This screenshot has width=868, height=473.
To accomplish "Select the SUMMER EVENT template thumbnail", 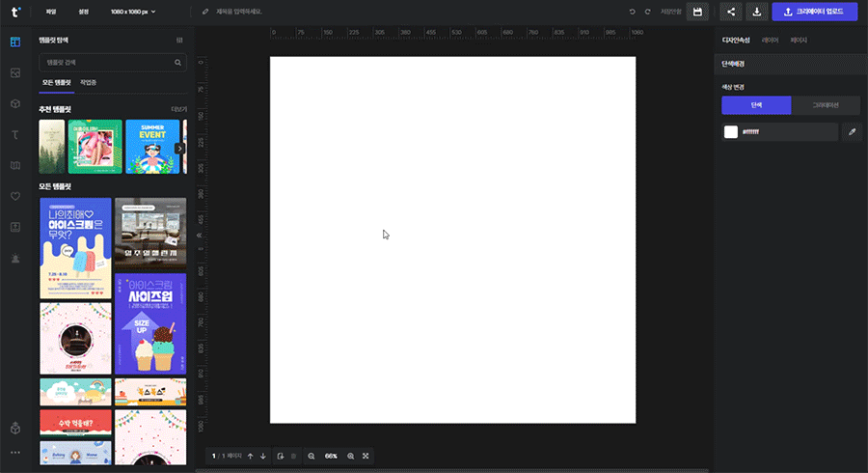I will click(152, 147).
